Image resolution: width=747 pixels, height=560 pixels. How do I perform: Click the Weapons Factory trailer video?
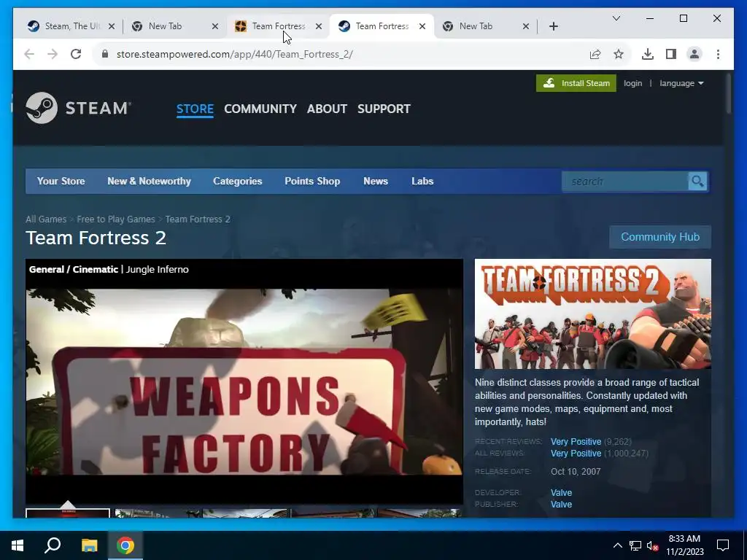click(x=244, y=381)
